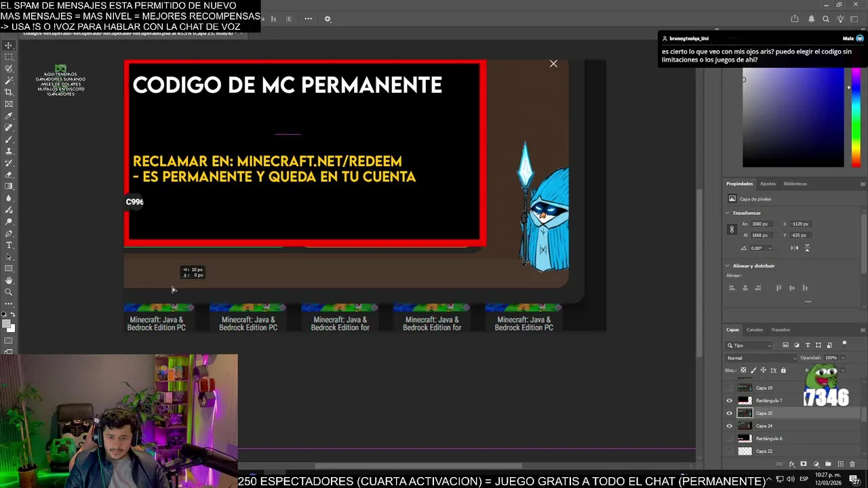
Task: Click the link width and height icon
Action: (x=732, y=229)
